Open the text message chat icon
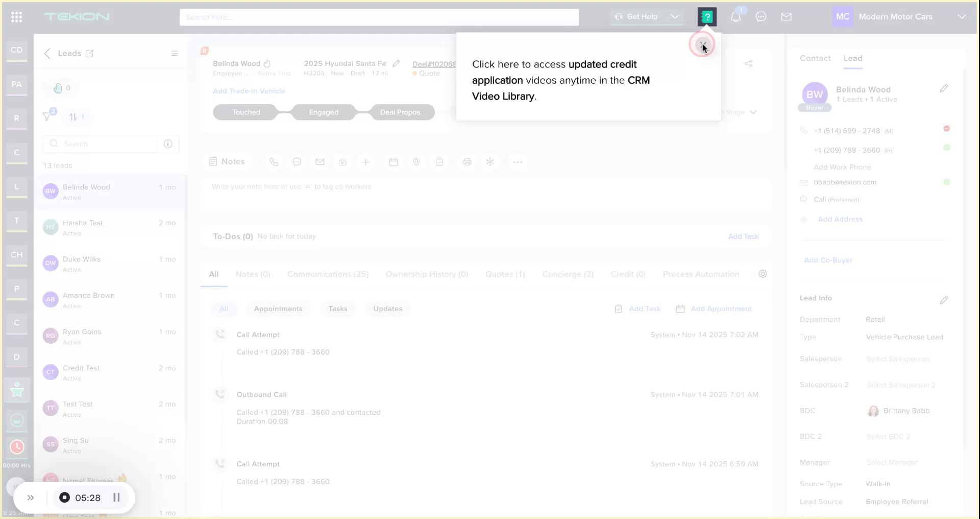The image size is (980, 519). tap(297, 162)
